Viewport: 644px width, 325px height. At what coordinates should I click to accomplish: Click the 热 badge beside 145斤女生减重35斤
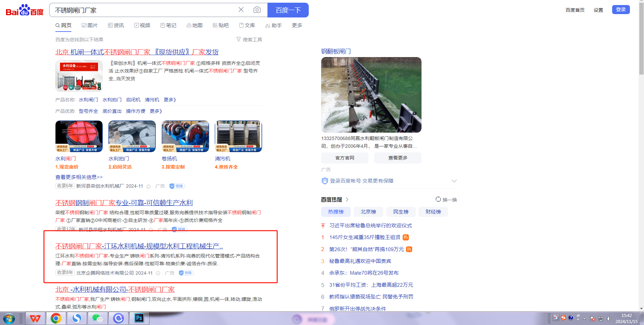pyautogui.click(x=405, y=237)
